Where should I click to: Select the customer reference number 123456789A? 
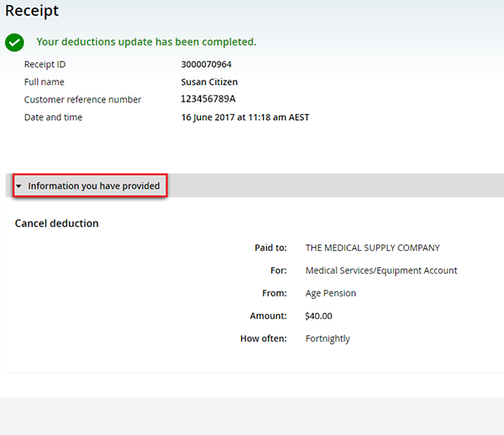point(208,99)
